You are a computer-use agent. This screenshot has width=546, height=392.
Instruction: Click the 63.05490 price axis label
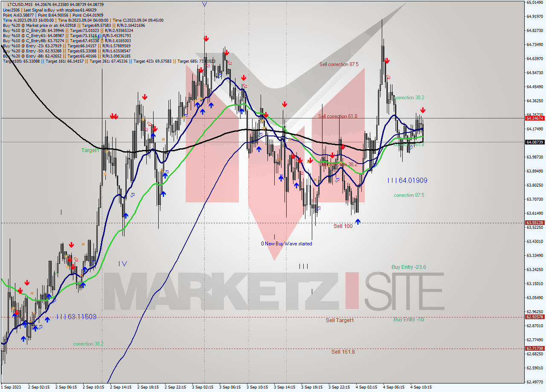point(534,298)
